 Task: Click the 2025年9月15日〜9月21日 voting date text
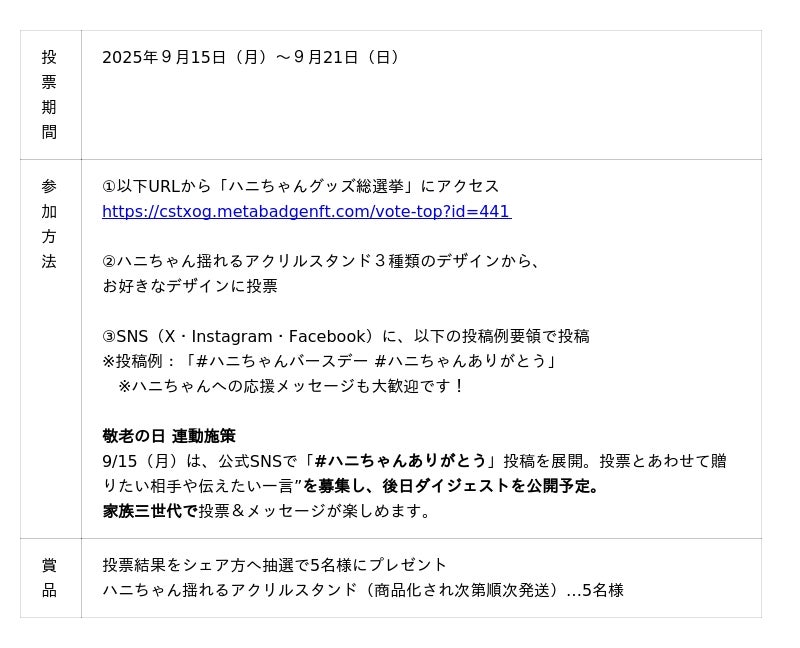(x=252, y=58)
